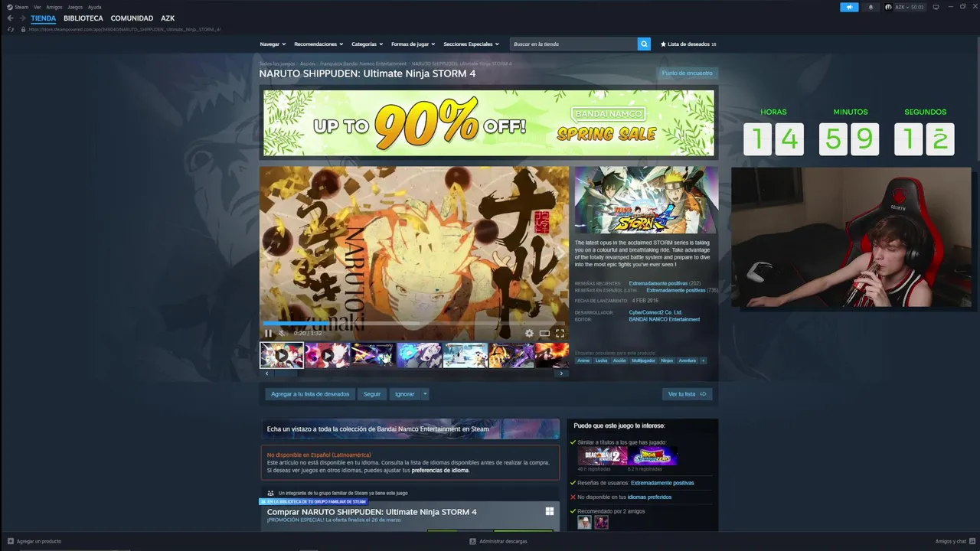This screenshot has width=980, height=551.
Task: Open the notifications bell
Action: 871,7
